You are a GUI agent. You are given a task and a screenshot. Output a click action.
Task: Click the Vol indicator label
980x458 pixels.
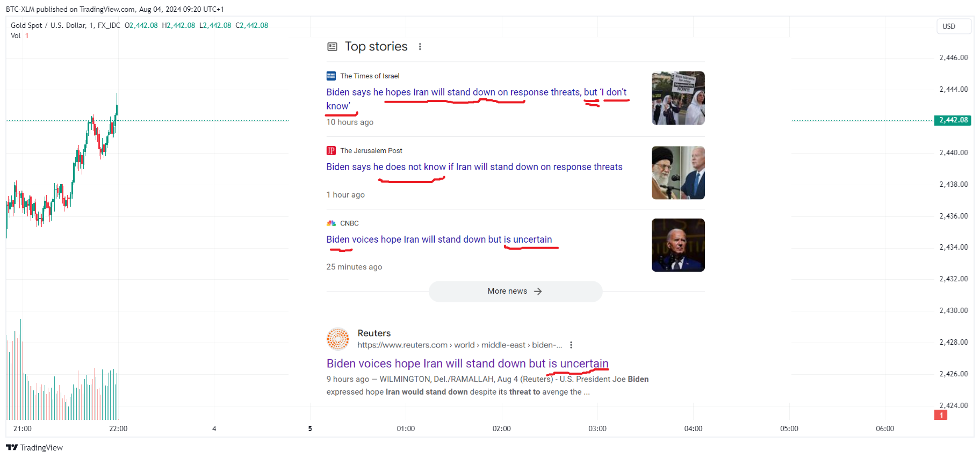point(16,35)
